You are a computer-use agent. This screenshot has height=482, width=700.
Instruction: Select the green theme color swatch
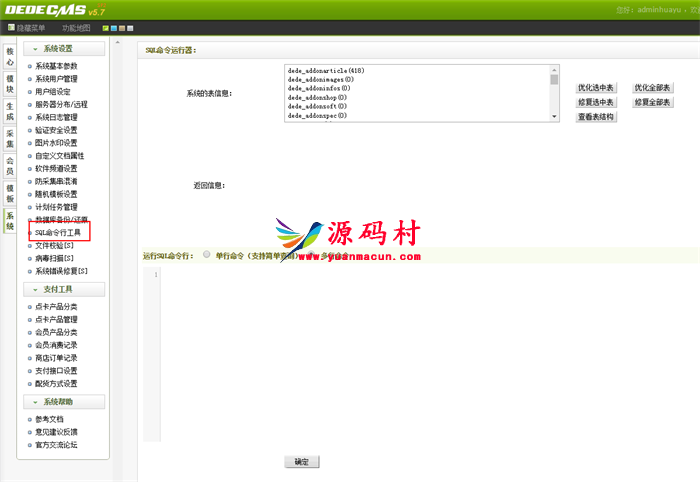tap(105, 28)
